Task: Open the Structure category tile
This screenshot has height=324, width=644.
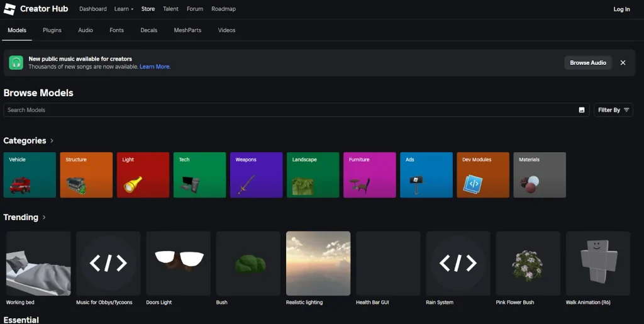Action: coord(86,175)
